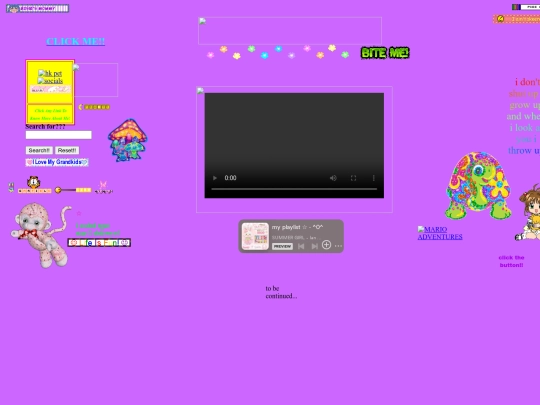Mute the video player volume
Viewport: 540px width, 405px height.
(333, 178)
